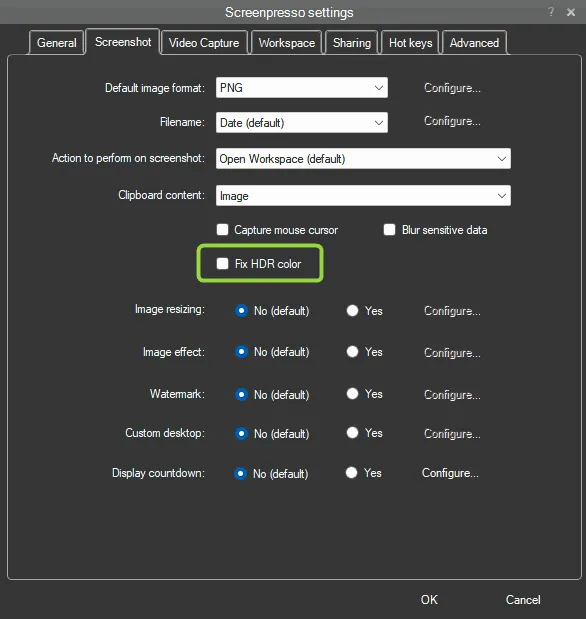The image size is (586, 619).
Task: Go to the Advanced tab
Action: [474, 43]
